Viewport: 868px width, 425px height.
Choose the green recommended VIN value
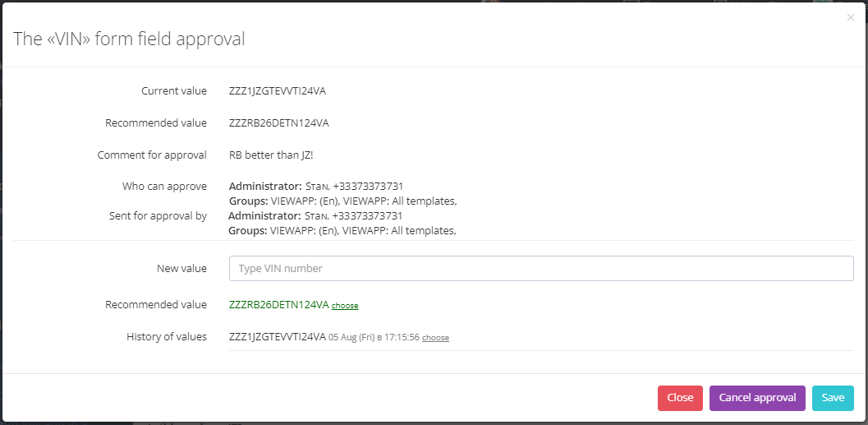[x=345, y=305]
